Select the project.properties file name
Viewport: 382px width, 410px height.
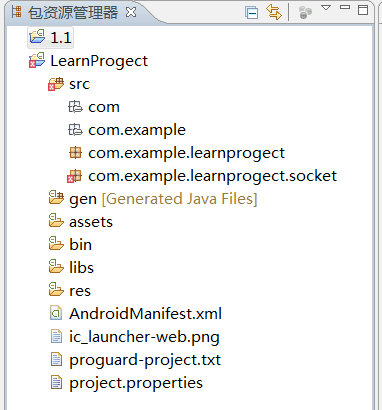pyautogui.click(x=136, y=383)
